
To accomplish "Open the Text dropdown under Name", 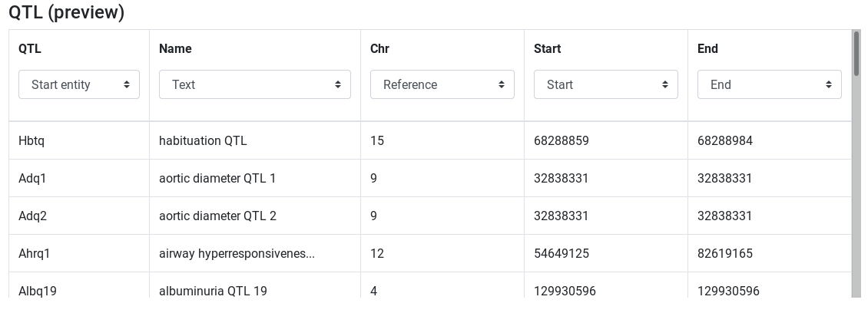I will (255, 84).
